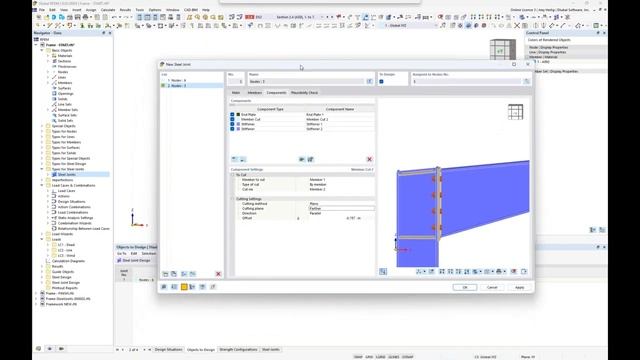Click the Assigned to Nodes No. field
The image size is (640, 360).
467,81
